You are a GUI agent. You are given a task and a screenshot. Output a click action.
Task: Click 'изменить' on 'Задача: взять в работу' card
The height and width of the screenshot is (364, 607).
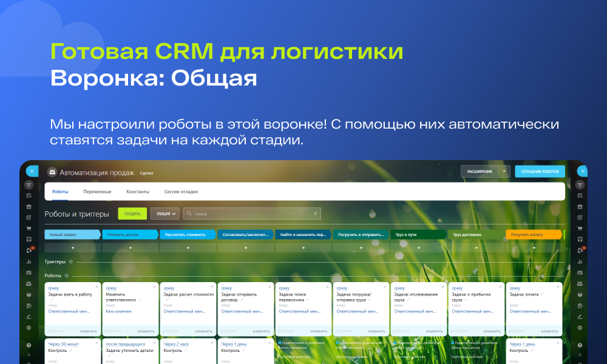point(88,331)
